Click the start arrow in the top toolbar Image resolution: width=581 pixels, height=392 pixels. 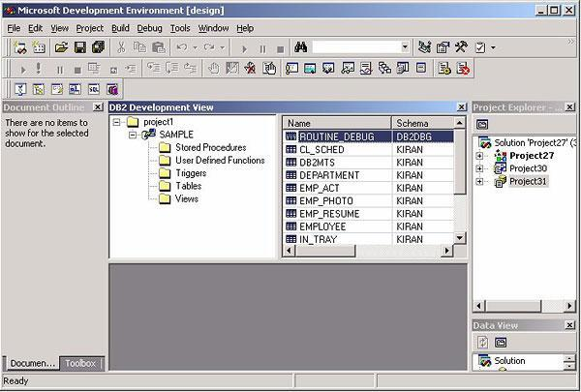[244, 48]
